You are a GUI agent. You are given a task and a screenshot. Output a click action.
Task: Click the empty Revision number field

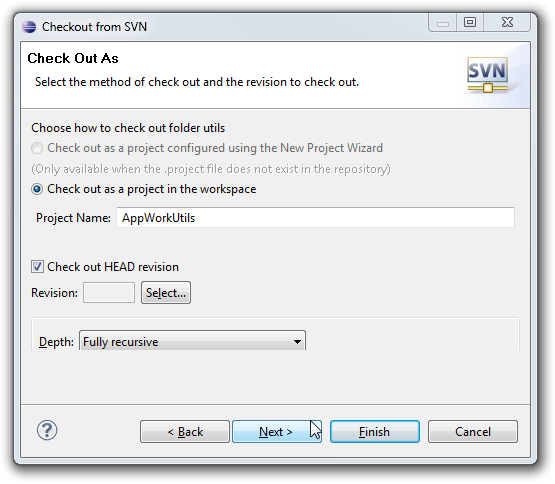109,293
